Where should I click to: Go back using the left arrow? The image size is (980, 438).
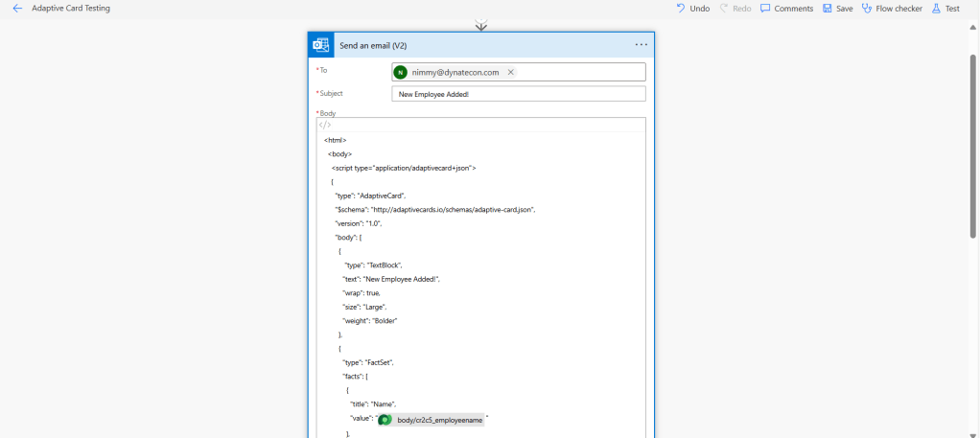(x=17, y=8)
